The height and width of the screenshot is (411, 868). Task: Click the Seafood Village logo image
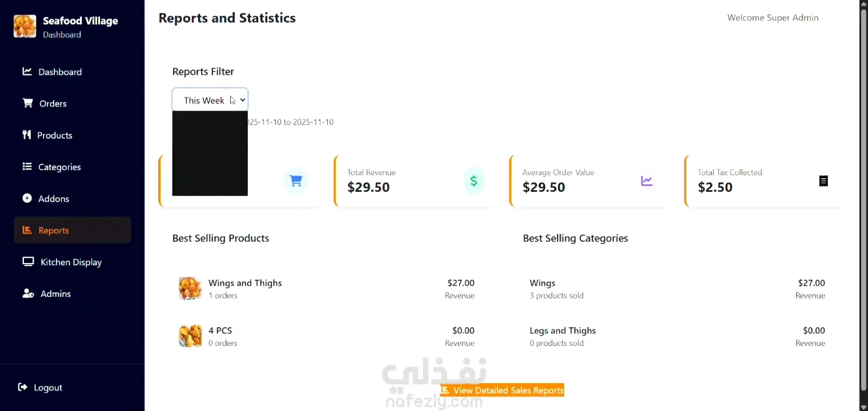(25, 27)
